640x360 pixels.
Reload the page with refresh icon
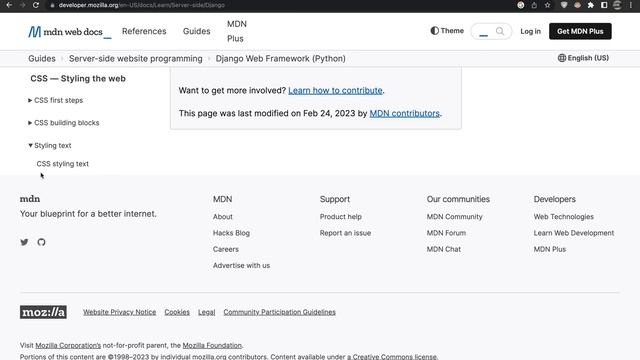[x=36, y=5]
